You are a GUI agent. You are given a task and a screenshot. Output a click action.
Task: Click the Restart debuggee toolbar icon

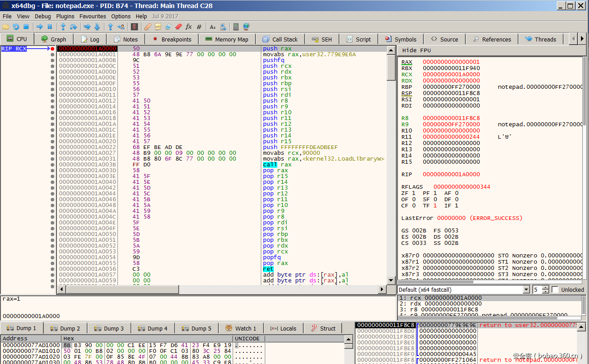pyautogui.click(x=16, y=27)
